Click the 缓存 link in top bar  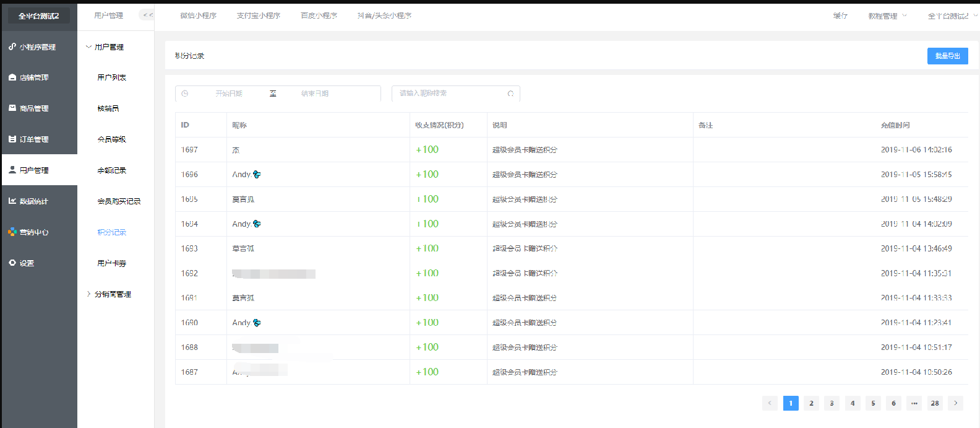pyautogui.click(x=840, y=15)
